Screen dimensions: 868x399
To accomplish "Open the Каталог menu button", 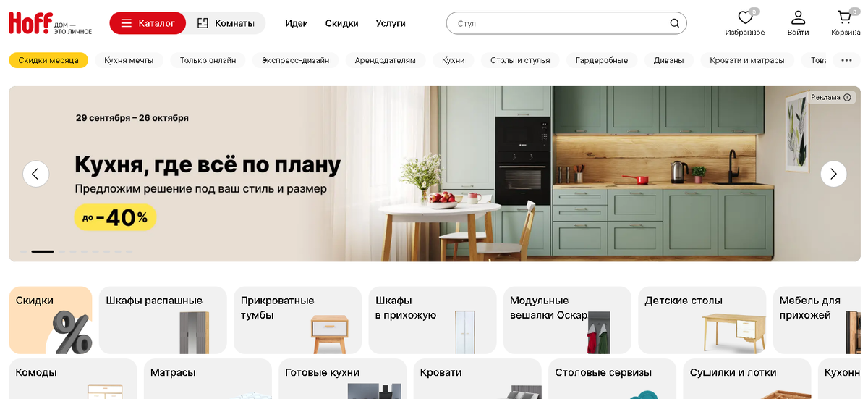I will tap(148, 23).
